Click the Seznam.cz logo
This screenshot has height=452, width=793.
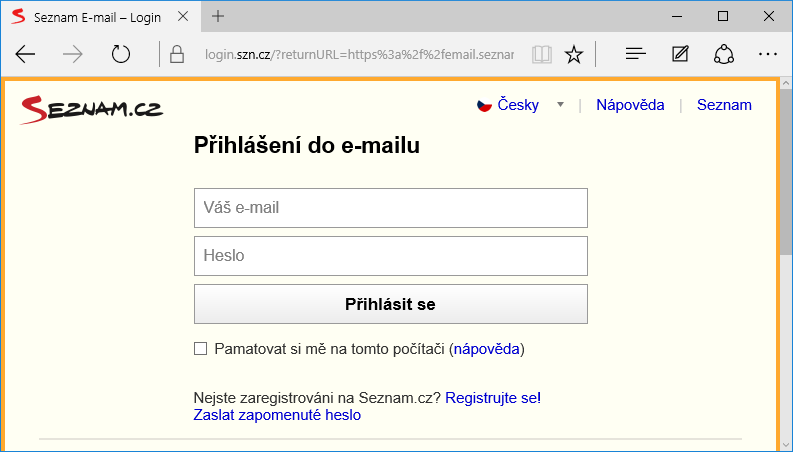pyautogui.click(x=91, y=108)
